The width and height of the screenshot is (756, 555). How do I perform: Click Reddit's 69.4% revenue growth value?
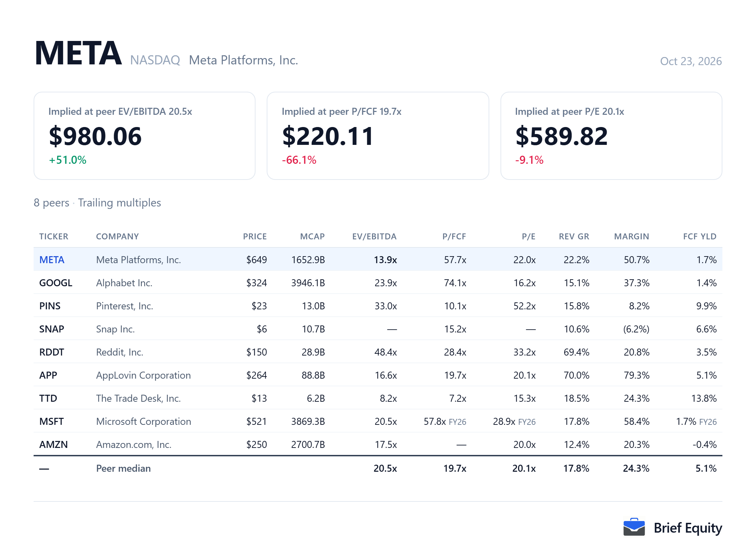tap(576, 352)
